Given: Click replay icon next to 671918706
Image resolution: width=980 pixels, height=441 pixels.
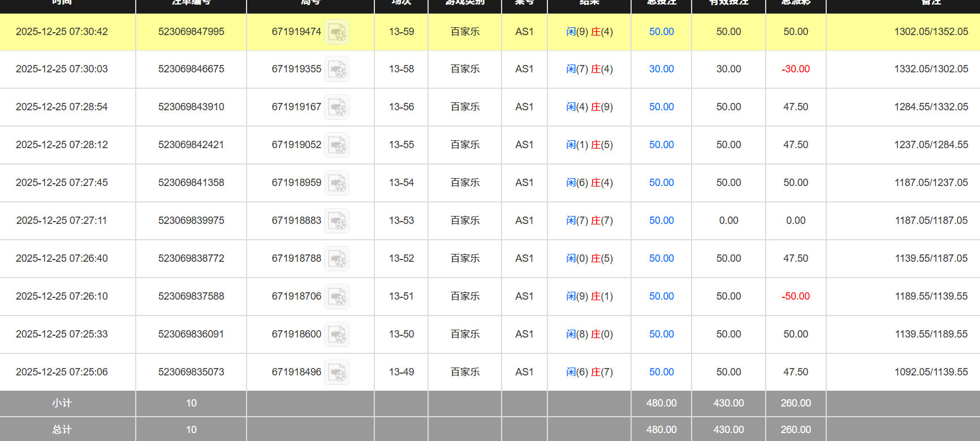Looking at the screenshot, I should 337,297.
